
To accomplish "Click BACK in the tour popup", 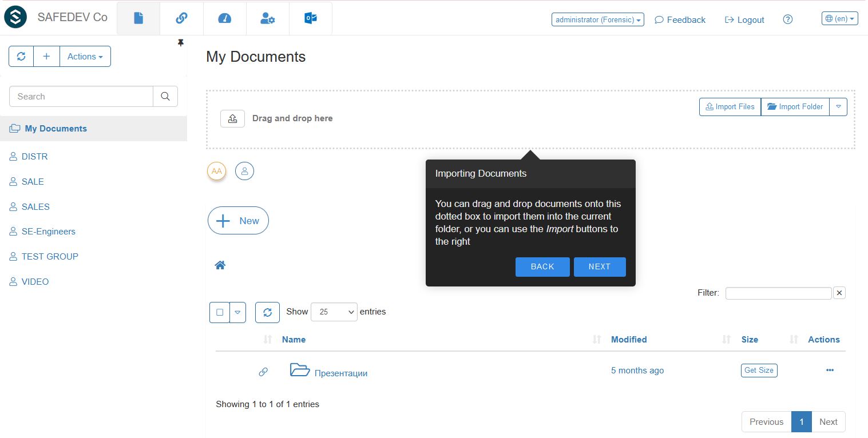I will pos(542,267).
